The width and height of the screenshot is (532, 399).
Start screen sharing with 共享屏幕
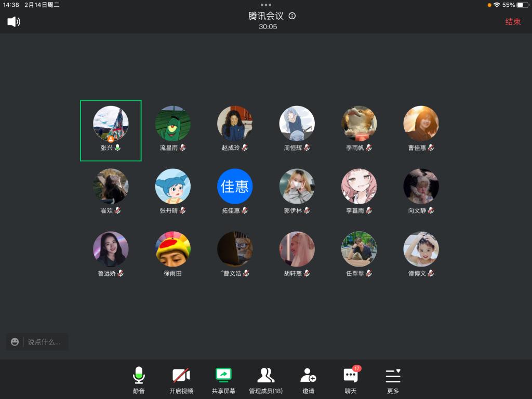223,380
